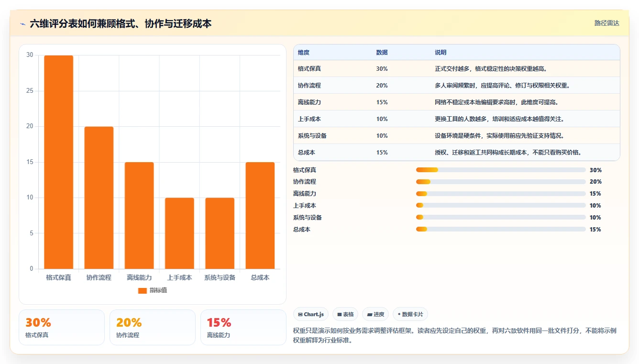Click the 20% label beside 协作流程 progress
639x364 pixels.
click(x=595, y=182)
